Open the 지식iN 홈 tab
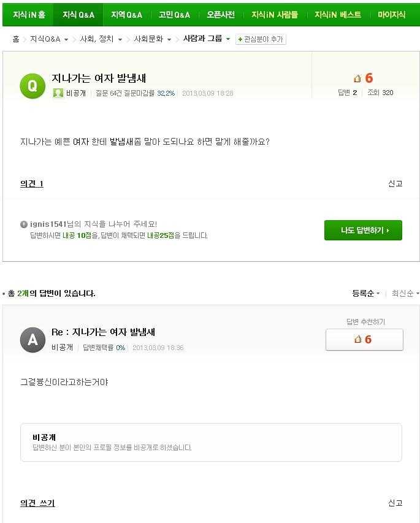This screenshot has width=420, height=523. tap(29, 15)
